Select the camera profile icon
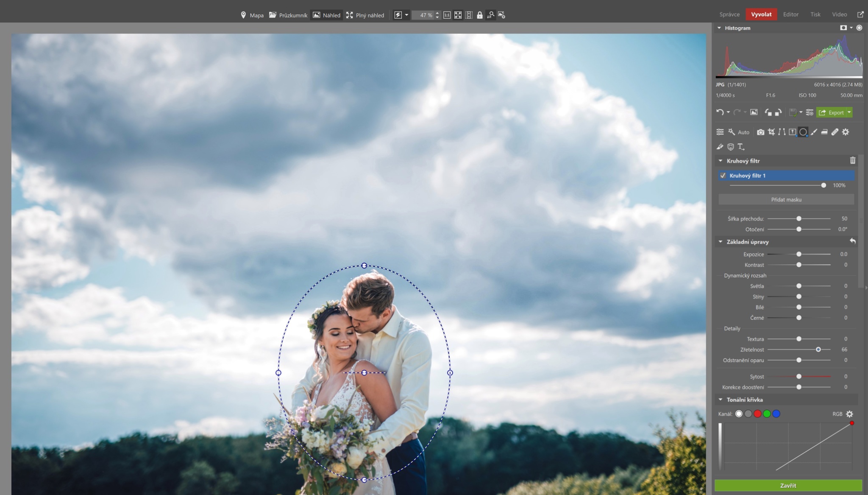The image size is (868, 495). [x=761, y=132]
